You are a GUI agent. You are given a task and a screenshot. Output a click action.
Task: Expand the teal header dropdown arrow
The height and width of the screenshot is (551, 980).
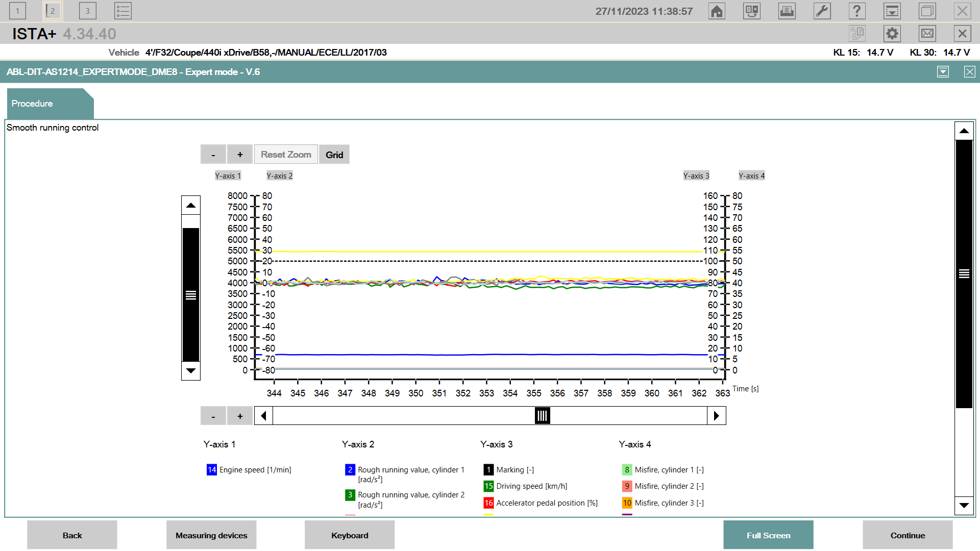click(943, 72)
